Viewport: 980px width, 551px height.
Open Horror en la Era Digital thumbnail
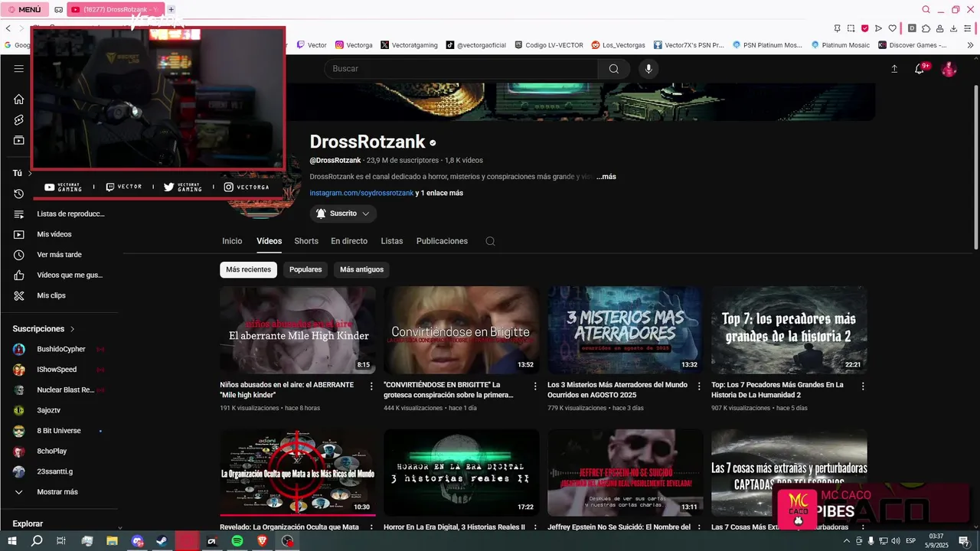tap(462, 472)
